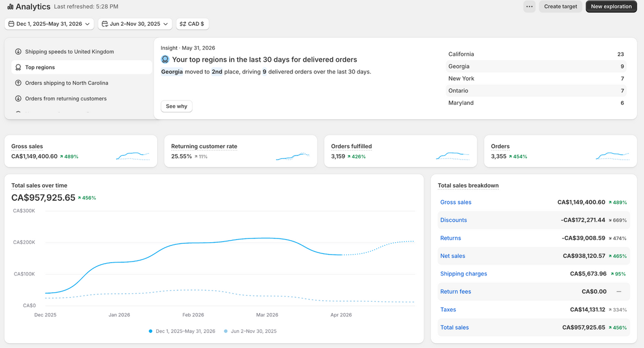The width and height of the screenshot is (644, 348).
Task: Click the CA$300K y-axis label
Action: pyautogui.click(x=24, y=211)
